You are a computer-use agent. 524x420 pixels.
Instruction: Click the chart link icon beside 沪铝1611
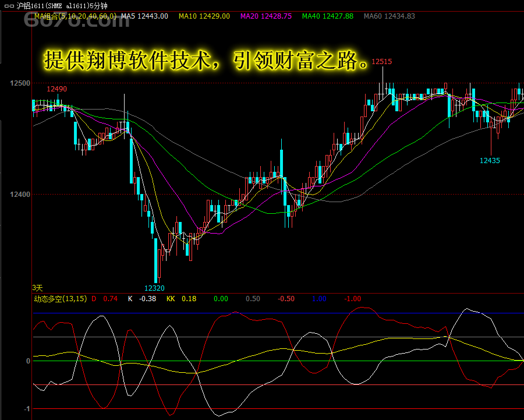point(9,6)
